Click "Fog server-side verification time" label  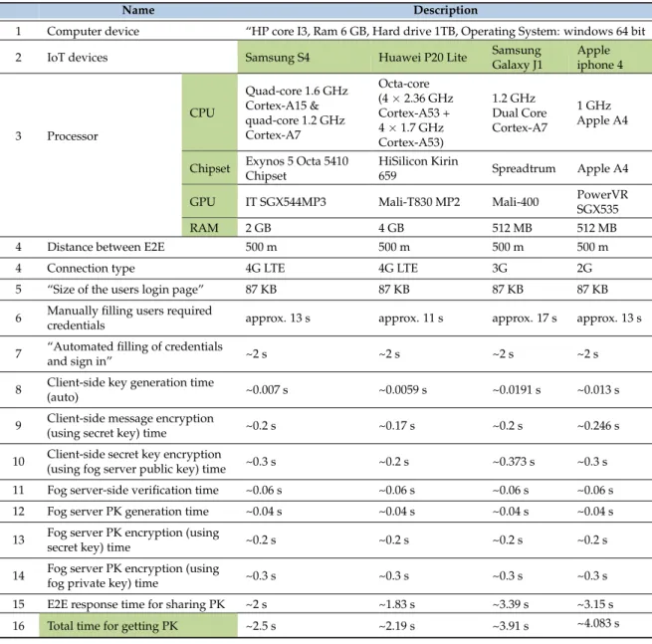point(132,490)
